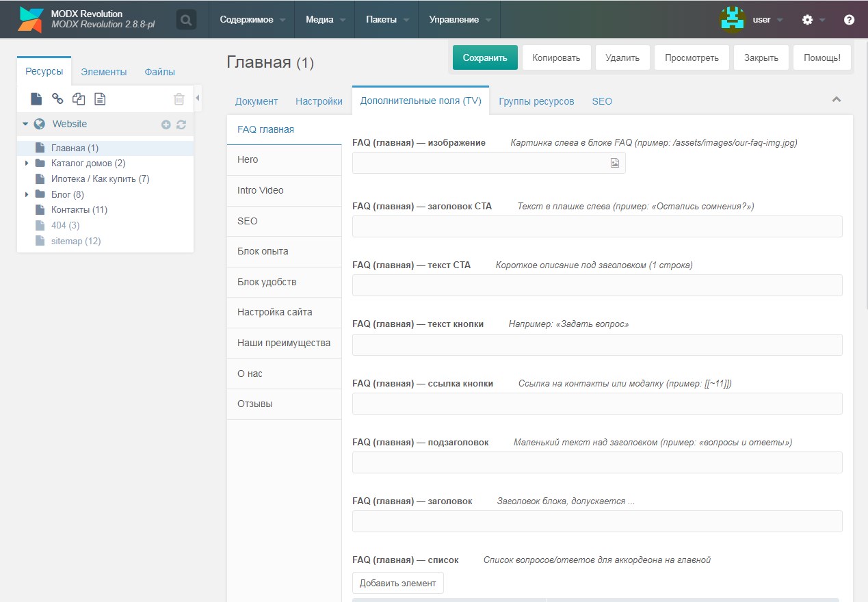868x602 pixels.
Task: Open the help question mark icon
Action: [x=849, y=20]
